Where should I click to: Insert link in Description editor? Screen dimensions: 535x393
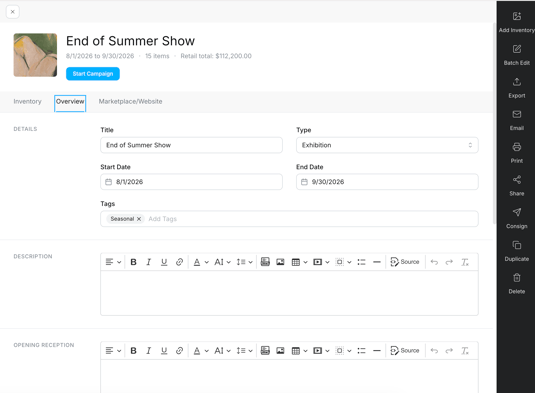click(179, 262)
